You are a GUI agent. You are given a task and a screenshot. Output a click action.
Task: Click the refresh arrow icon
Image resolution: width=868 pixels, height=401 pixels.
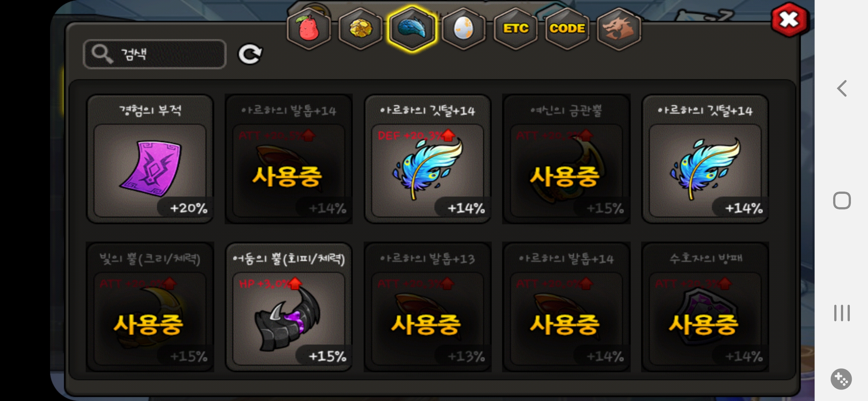pos(250,55)
